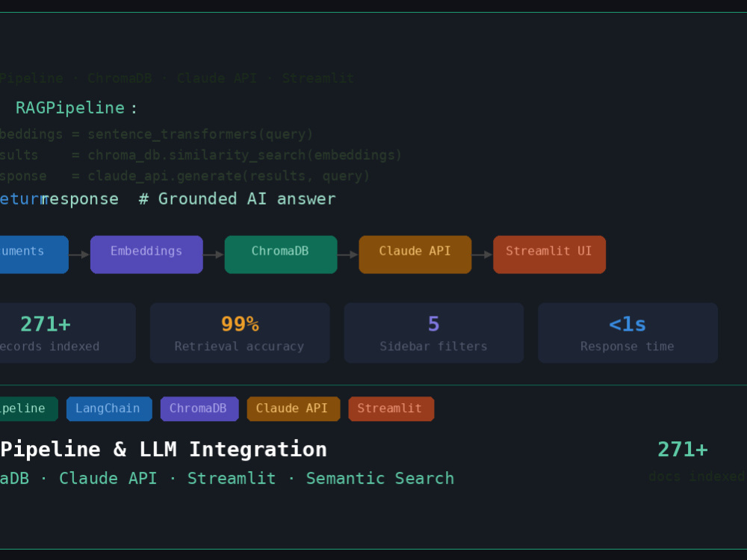Click the partially visible Documents stage box

[34, 255]
